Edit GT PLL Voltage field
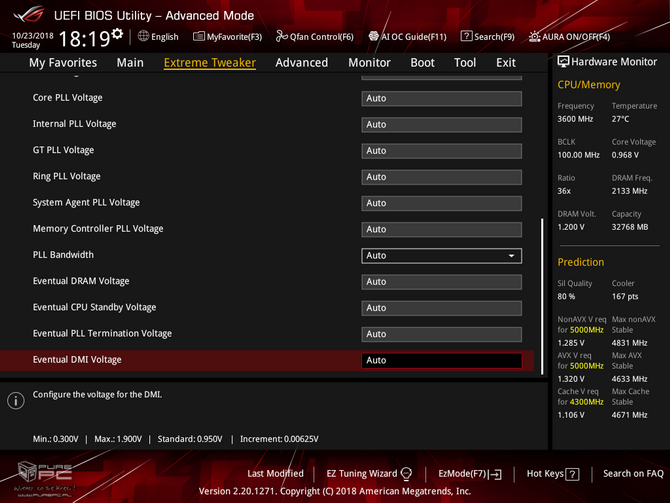The height and width of the screenshot is (503, 670). point(441,151)
